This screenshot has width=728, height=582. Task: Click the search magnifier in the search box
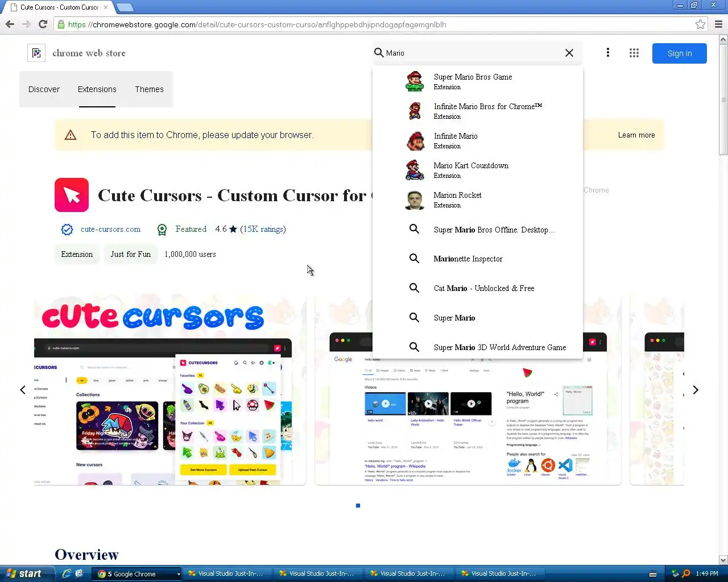point(379,53)
